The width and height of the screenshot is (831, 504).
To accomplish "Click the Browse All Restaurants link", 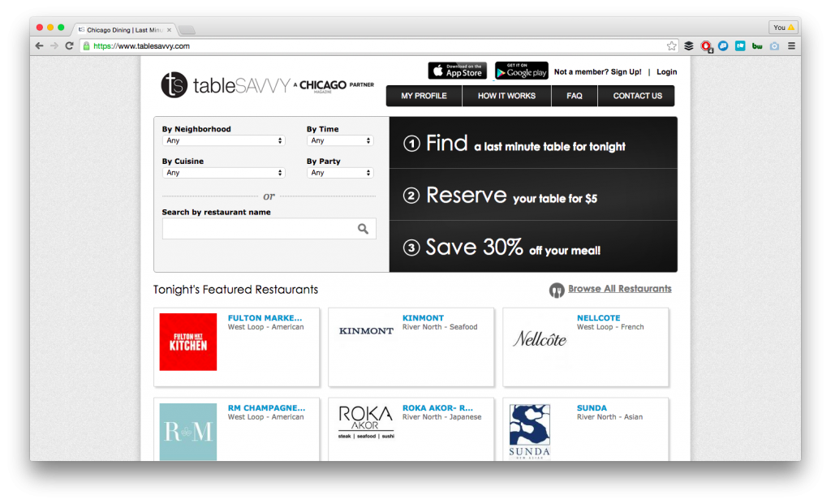I will click(619, 289).
